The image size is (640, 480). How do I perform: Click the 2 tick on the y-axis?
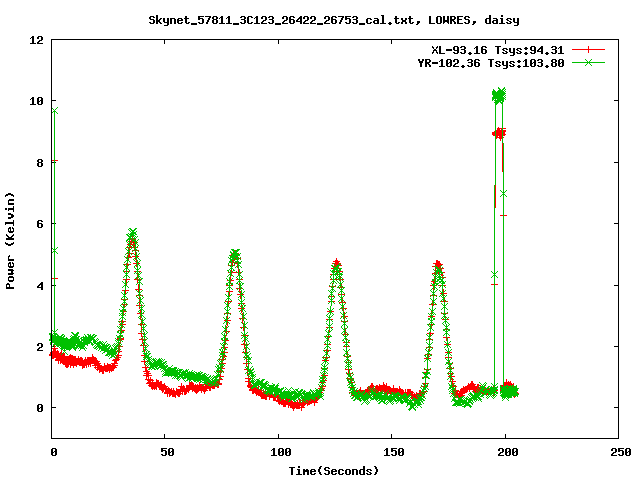click(x=38, y=347)
